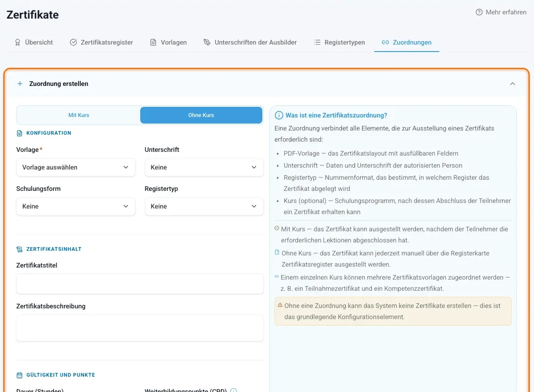The width and height of the screenshot is (534, 392).
Task: Click the Vorlagen document icon
Action: (153, 42)
